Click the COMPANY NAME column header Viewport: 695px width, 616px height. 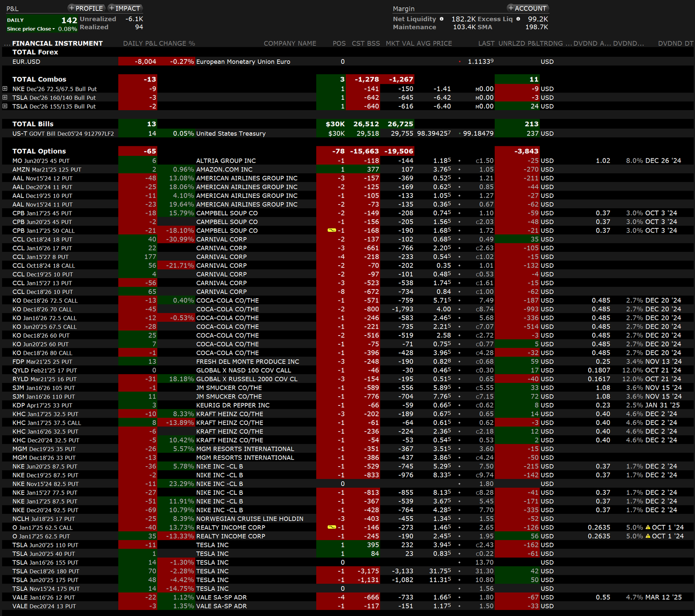[x=290, y=43]
